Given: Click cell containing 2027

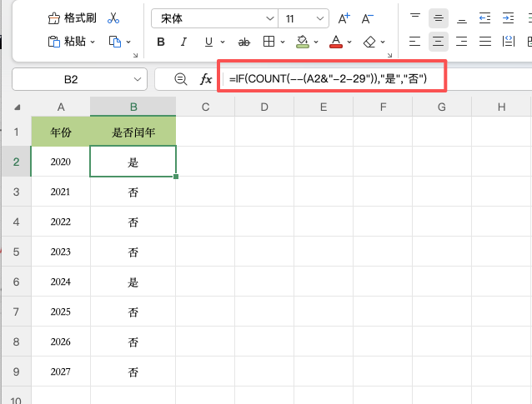Looking at the screenshot, I should [61, 372].
